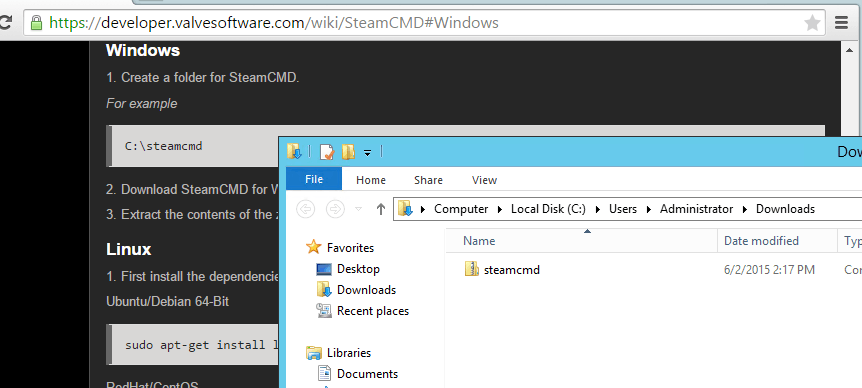Viewport: 862px width, 388px height.
Task: Expand the breadcrumb arrow after Local Disk (C:)
Action: click(598, 209)
